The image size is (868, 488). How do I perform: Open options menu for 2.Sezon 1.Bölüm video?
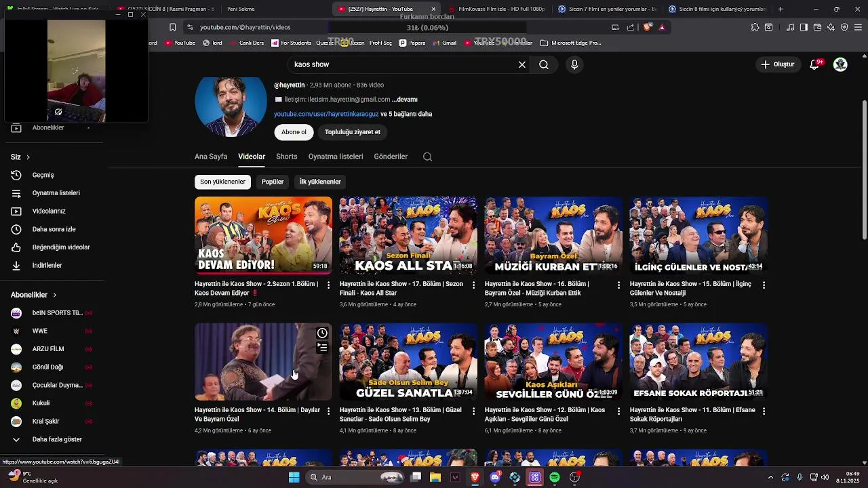click(328, 285)
